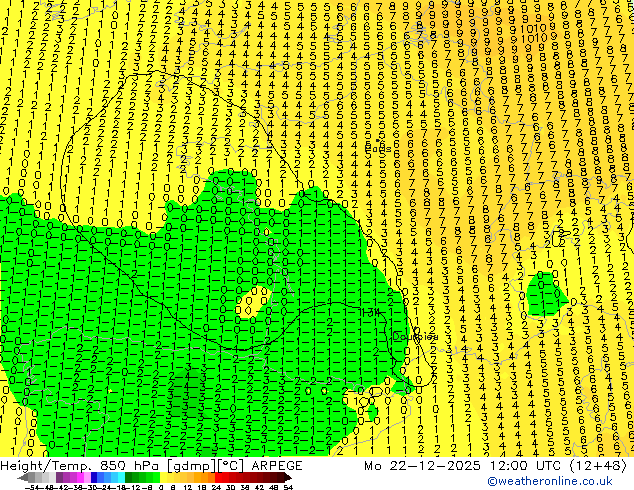Click the small isolated green patch on the right
Viewport: 634px width, 490px height.
point(545,294)
